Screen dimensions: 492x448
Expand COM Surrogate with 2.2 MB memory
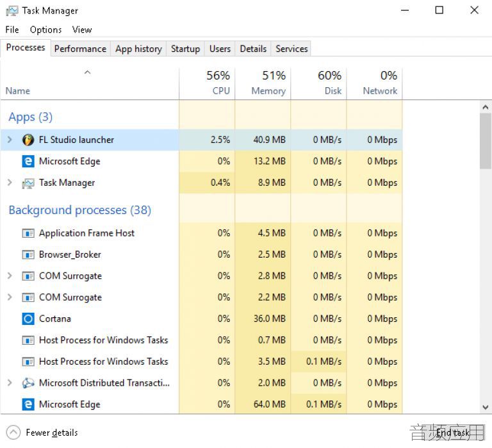pyautogui.click(x=10, y=297)
